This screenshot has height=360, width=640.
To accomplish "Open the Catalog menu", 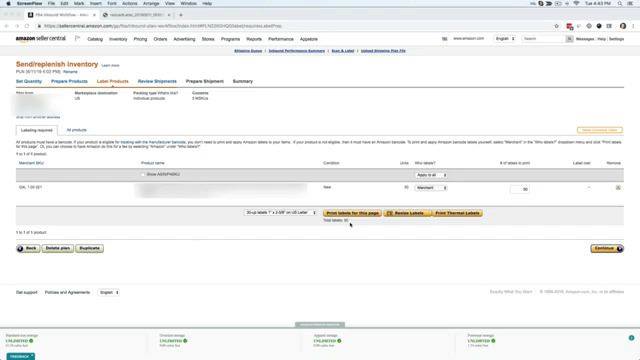I will (95, 39).
